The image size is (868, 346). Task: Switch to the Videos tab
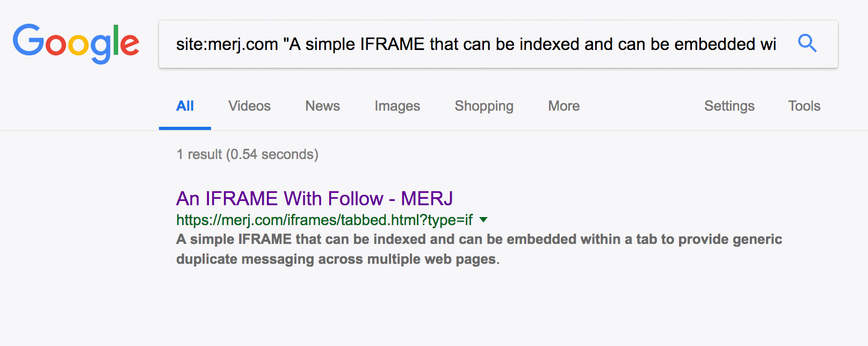click(249, 106)
